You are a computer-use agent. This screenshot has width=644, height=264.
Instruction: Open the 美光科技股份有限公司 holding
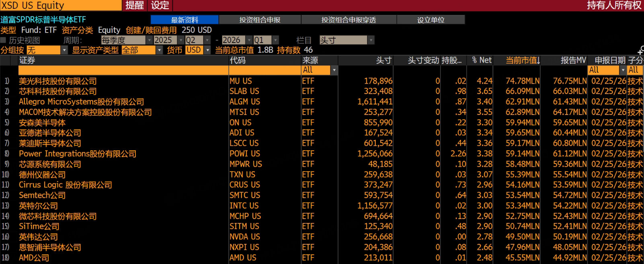point(58,81)
